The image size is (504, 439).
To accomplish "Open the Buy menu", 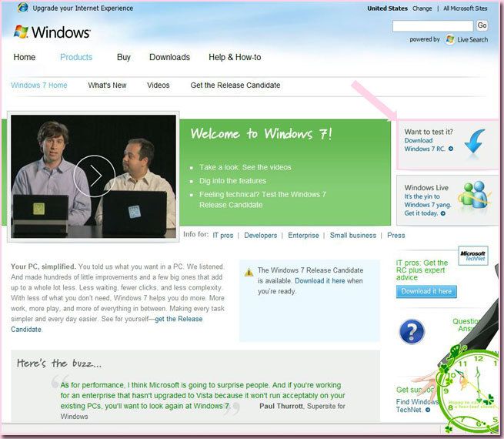I will (x=124, y=57).
